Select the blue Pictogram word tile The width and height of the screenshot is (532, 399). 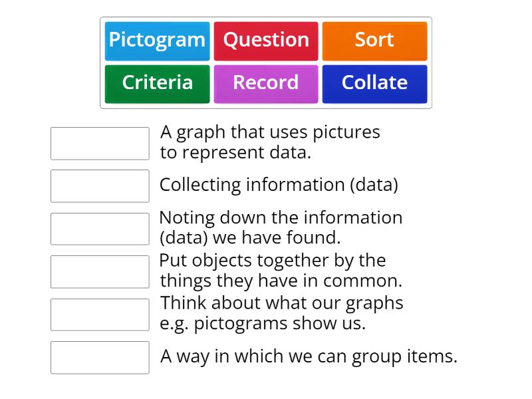coord(157,41)
